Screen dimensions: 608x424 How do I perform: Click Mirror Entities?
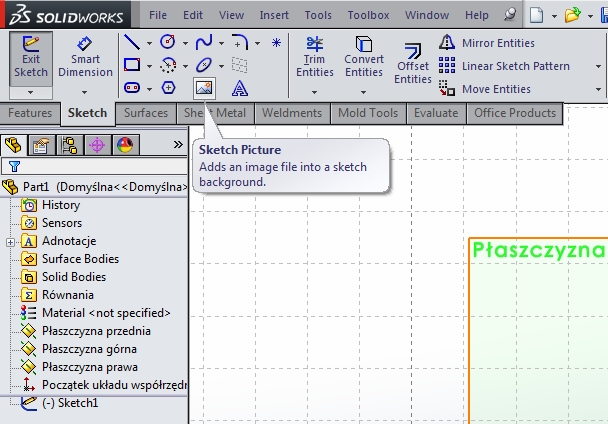(487, 42)
